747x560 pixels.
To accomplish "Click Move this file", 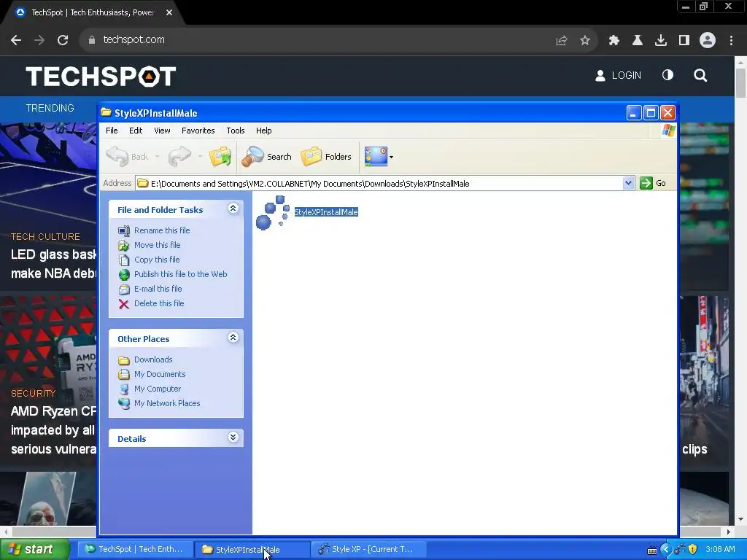I will pos(158,245).
